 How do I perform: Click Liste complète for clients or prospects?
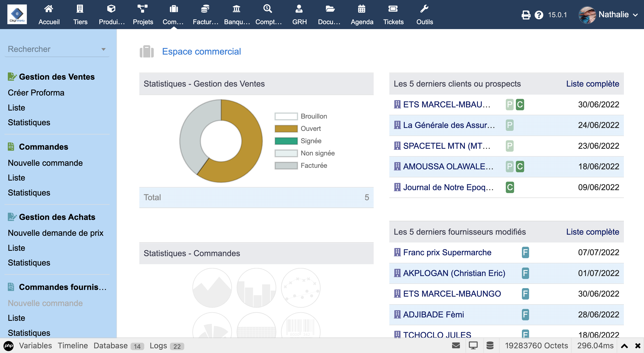tap(592, 84)
